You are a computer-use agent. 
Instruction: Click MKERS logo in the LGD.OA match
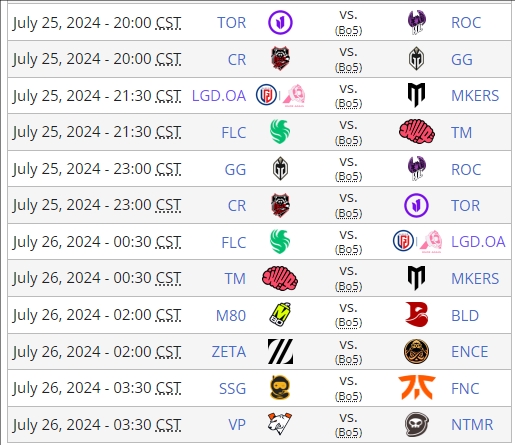click(x=417, y=95)
